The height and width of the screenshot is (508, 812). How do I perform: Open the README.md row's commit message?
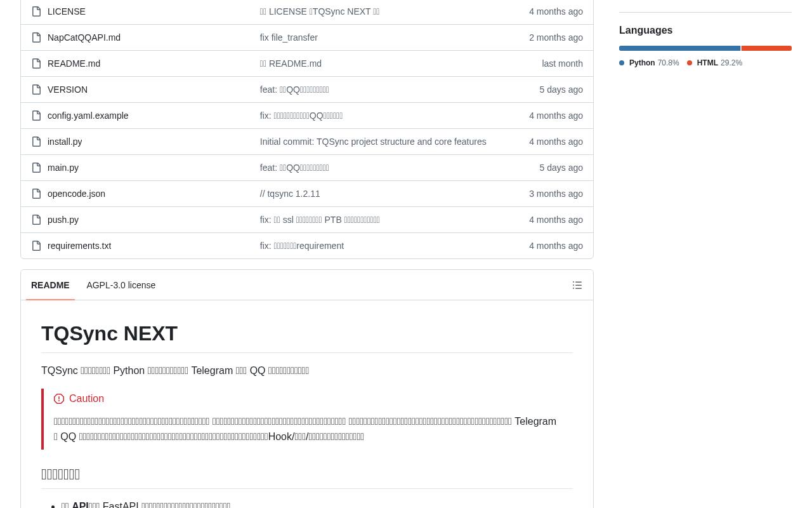coord(291,63)
